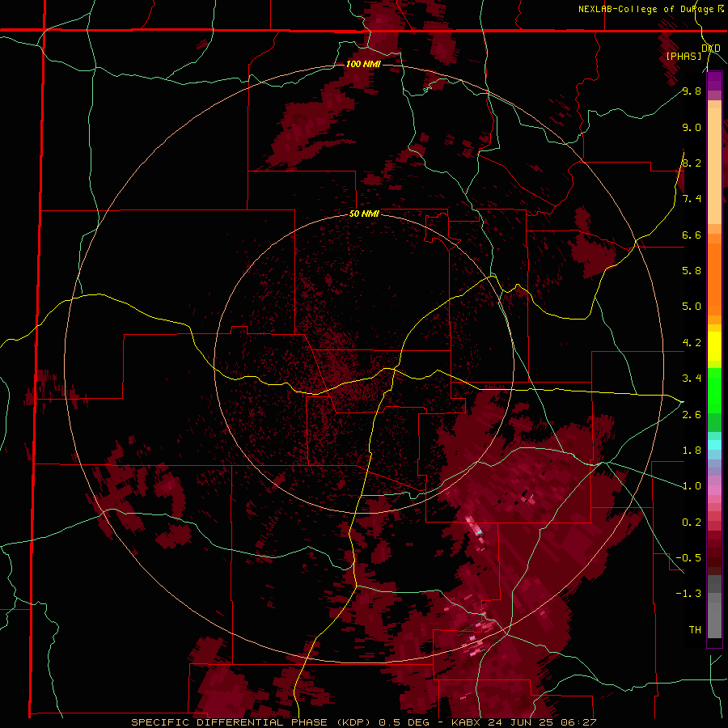The width and height of the screenshot is (728, 728).
Task: Click the 100 NMI range ring label
Action: point(363,64)
